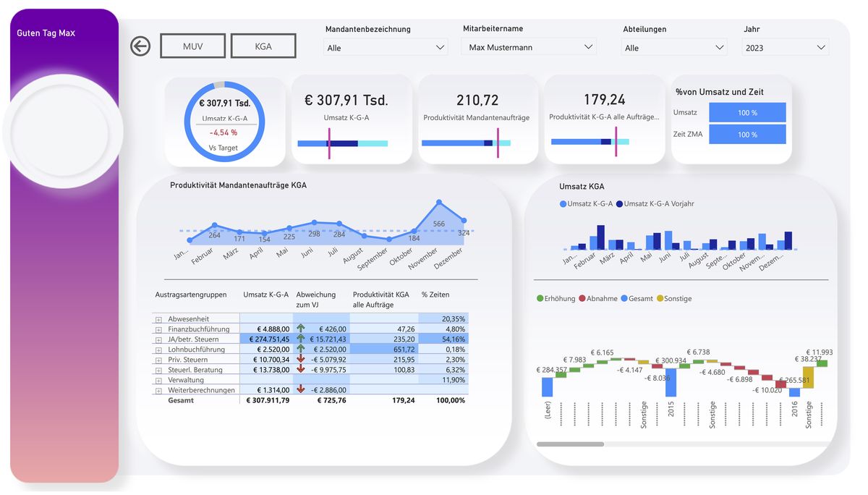Click the green up arrow in JA/betr. Steuern row
The image size is (868, 495).
301,339
